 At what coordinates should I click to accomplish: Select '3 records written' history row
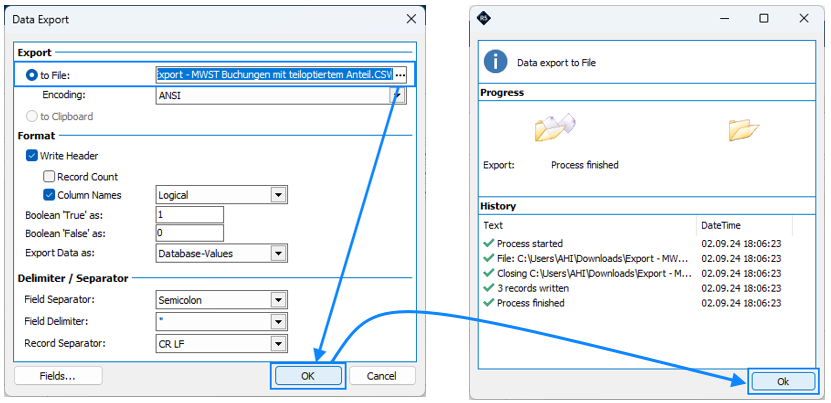tap(632, 288)
